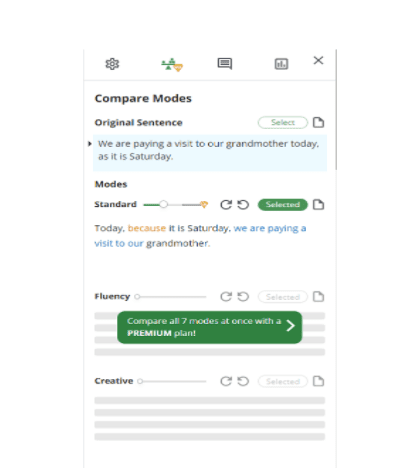Rephrase using the Fluency mode icon
Viewport: 401px width, 468px height.
[226, 296]
